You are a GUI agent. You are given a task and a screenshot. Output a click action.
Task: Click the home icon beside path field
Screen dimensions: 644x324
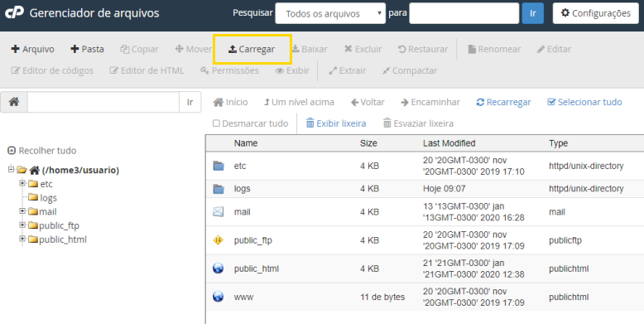14,102
